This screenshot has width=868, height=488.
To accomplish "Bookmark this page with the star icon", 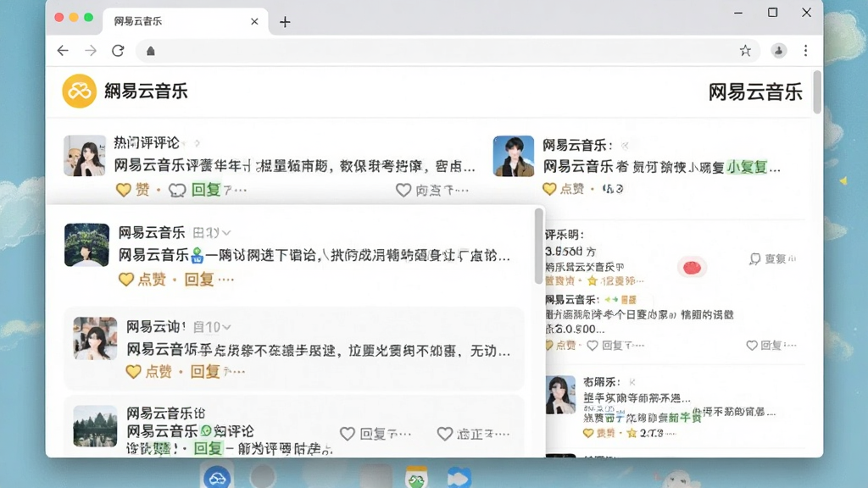I will 745,51.
